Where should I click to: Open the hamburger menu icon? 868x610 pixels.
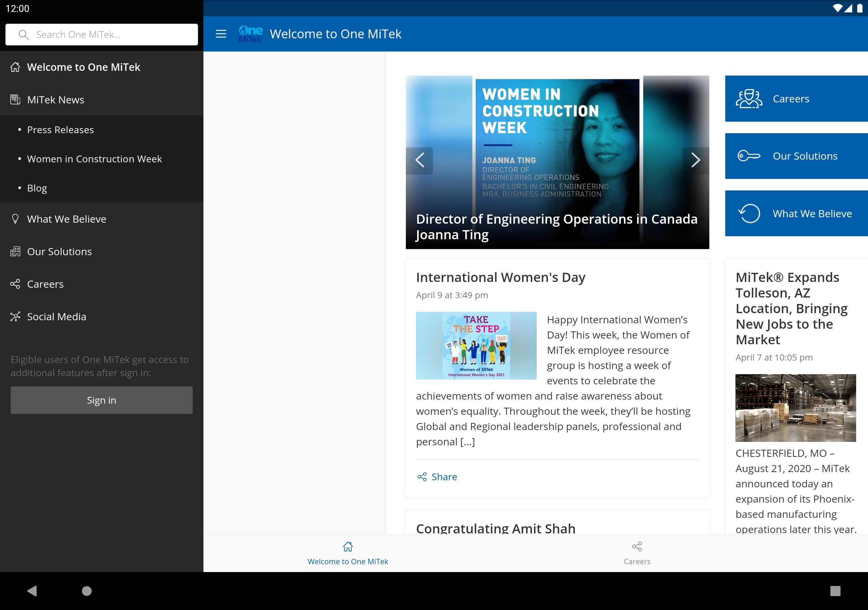coord(221,34)
